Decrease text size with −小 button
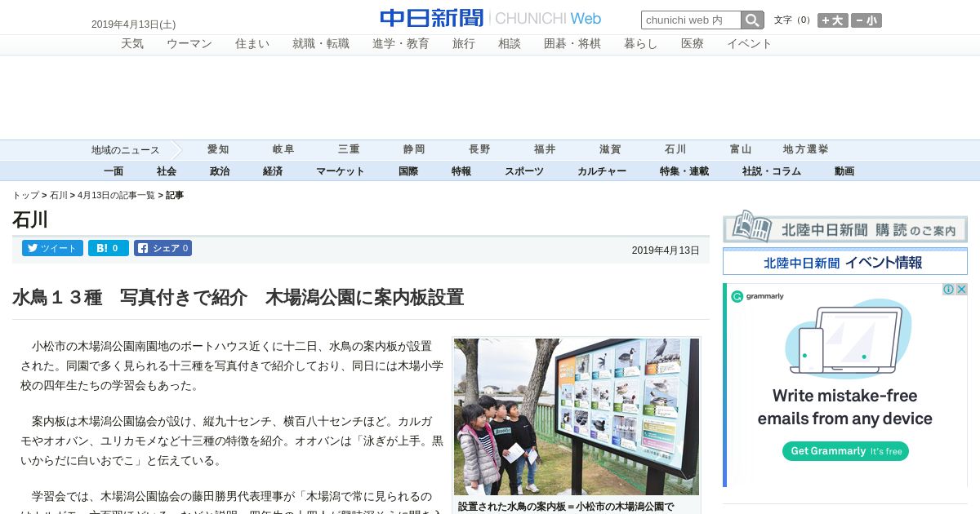980x514 pixels. point(866,20)
